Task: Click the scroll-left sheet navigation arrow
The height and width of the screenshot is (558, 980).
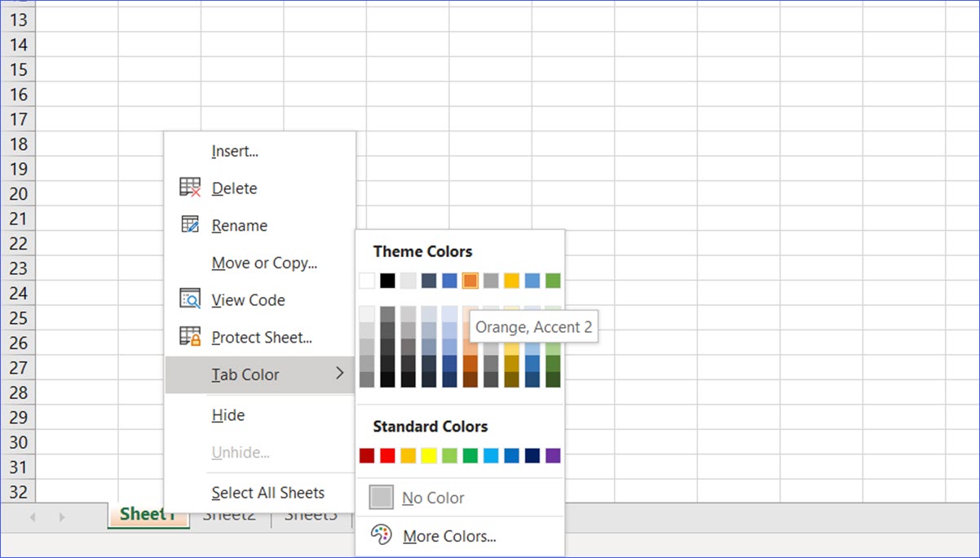Action: click(33, 516)
